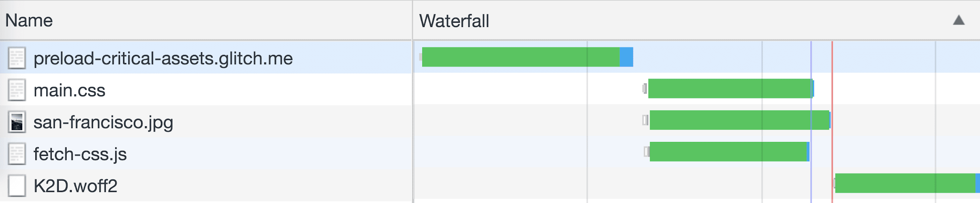
Task: Sort by the Waterfall sort arrow
Action: 958,20
